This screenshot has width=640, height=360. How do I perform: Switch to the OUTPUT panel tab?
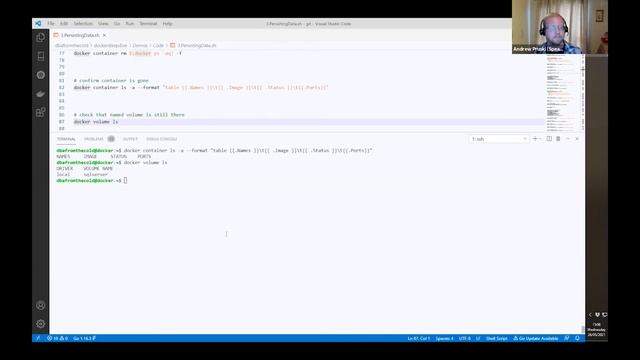coord(130,139)
